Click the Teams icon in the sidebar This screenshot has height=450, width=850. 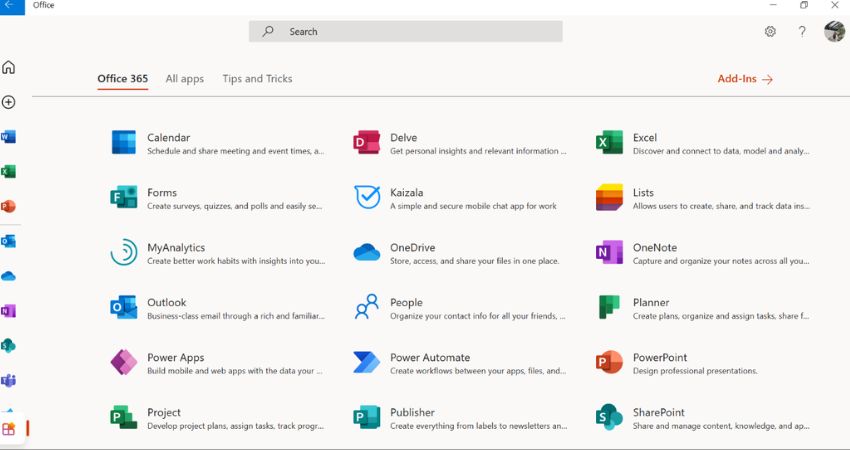point(9,381)
